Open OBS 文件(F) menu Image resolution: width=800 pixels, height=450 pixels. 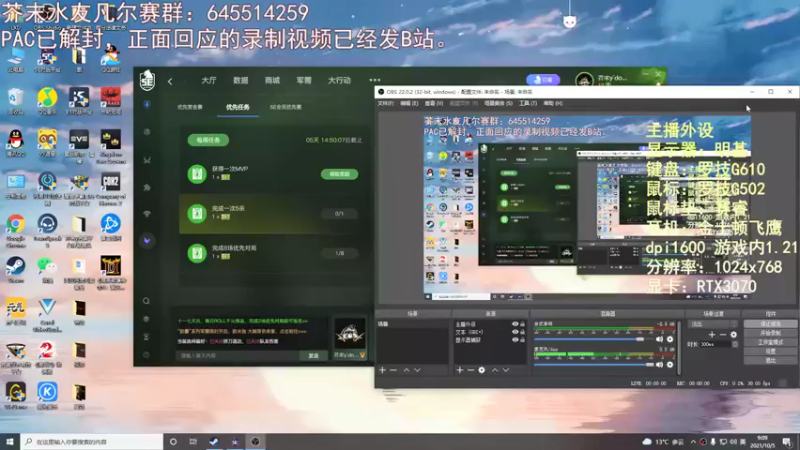tap(385, 104)
